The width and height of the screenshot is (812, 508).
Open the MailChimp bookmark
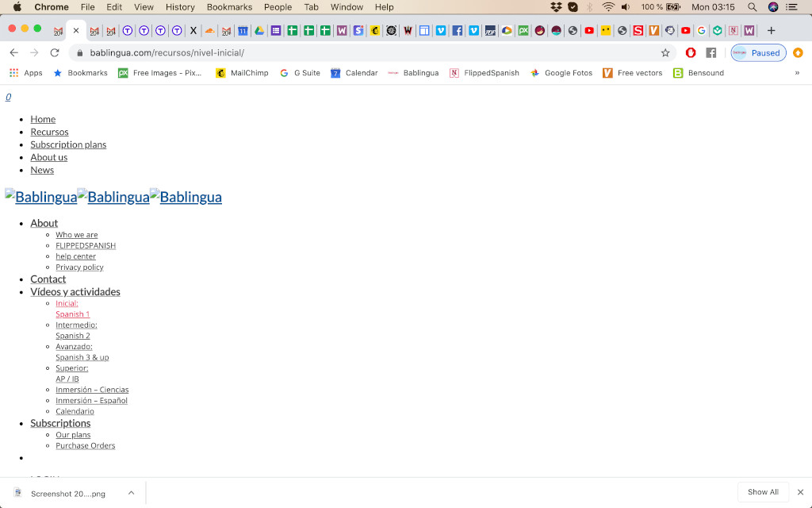(243, 73)
